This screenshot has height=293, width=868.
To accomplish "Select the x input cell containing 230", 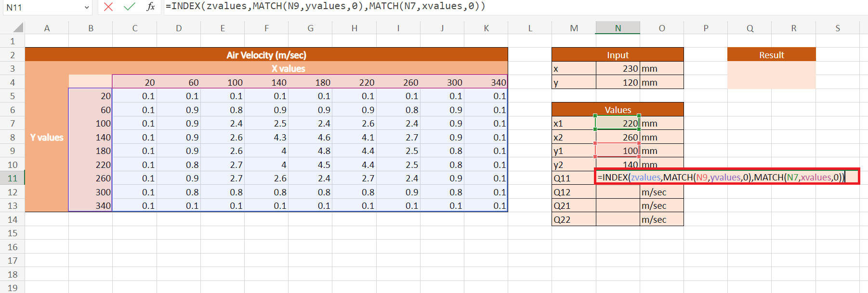I will (x=618, y=69).
